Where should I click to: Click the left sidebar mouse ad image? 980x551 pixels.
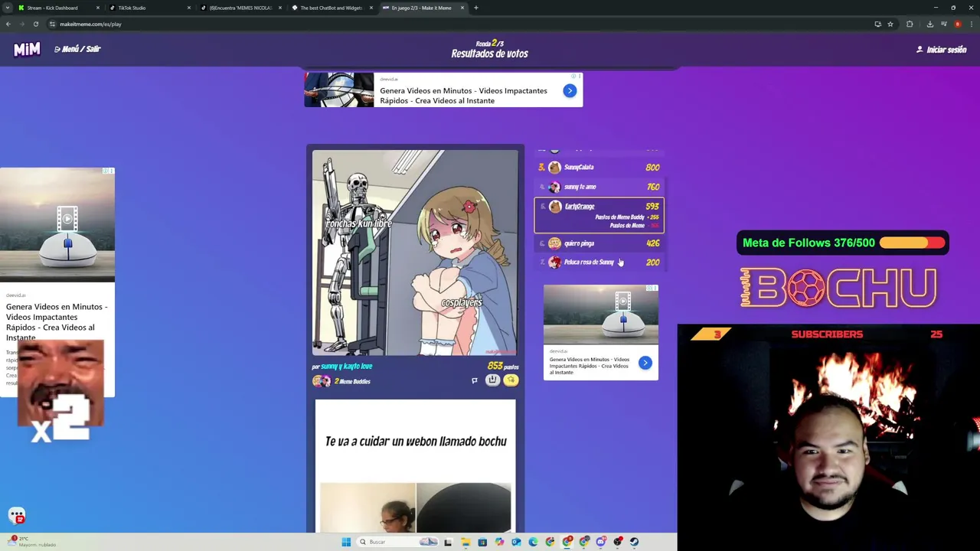[x=57, y=226]
